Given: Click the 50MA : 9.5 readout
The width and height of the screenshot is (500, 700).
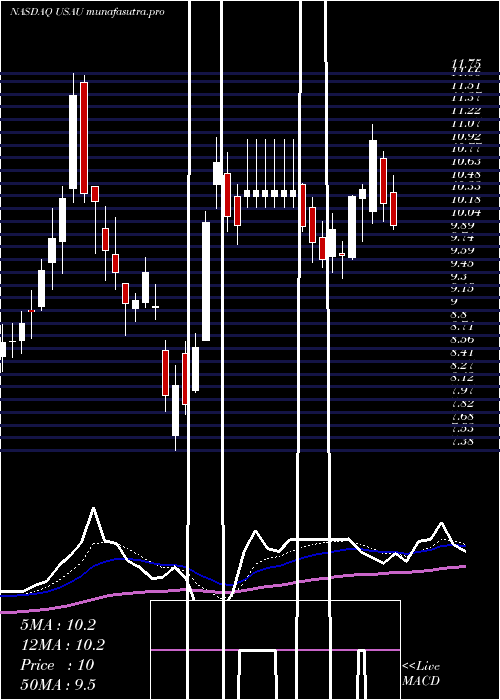Looking at the screenshot, I should pos(58,685).
